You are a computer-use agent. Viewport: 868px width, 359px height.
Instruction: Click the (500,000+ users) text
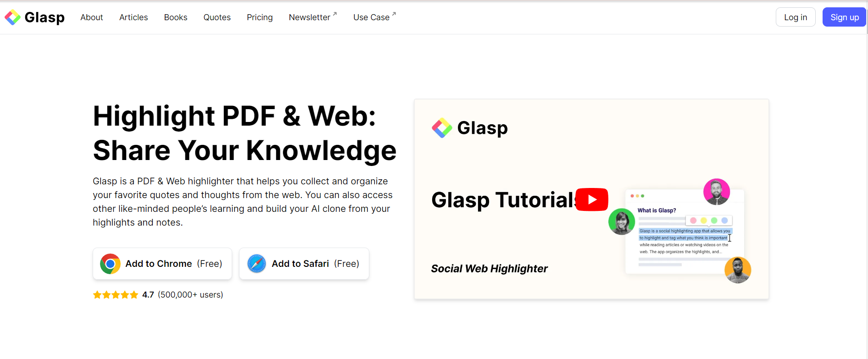[x=190, y=295]
